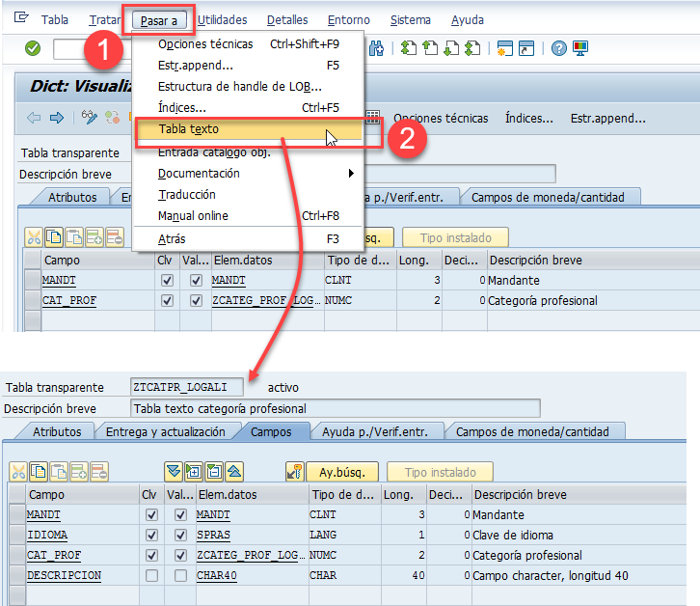This screenshot has width=700, height=606.
Task: Switch to Entrega y actualización tab
Action: click(166, 431)
